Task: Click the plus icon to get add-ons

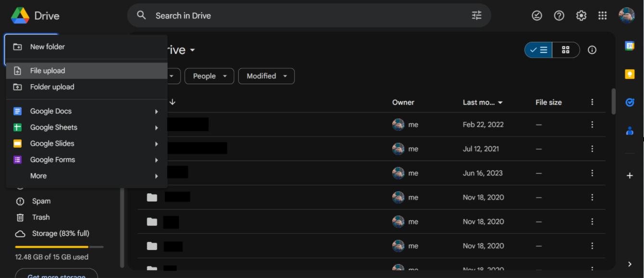Action: (630, 176)
